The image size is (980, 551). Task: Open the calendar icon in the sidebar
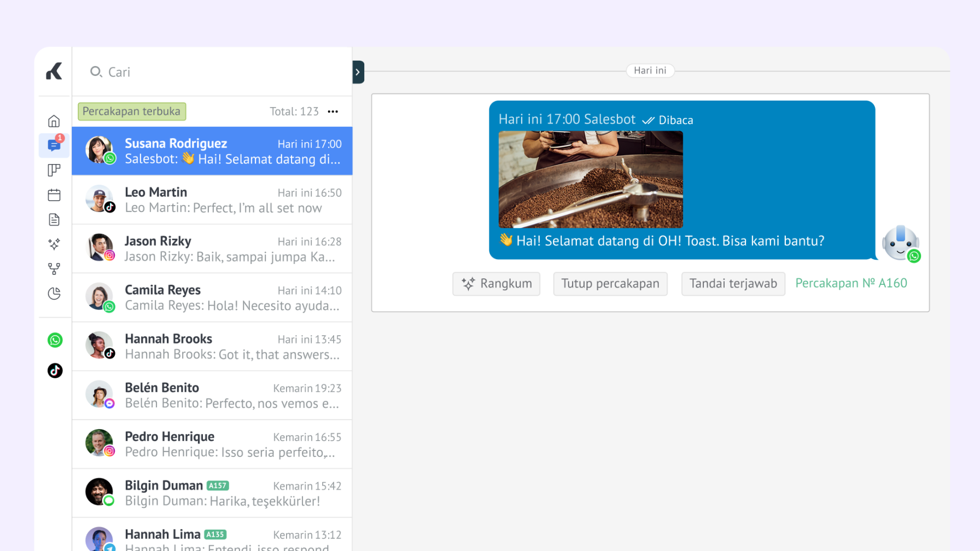pos(54,195)
